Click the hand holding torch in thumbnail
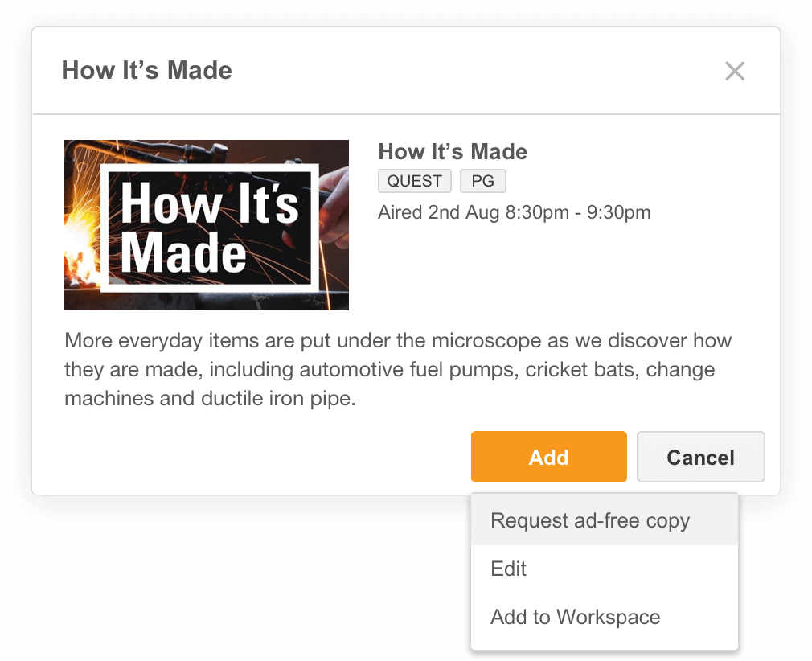The width and height of the screenshot is (812, 661). pyautogui.click(x=333, y=207)
